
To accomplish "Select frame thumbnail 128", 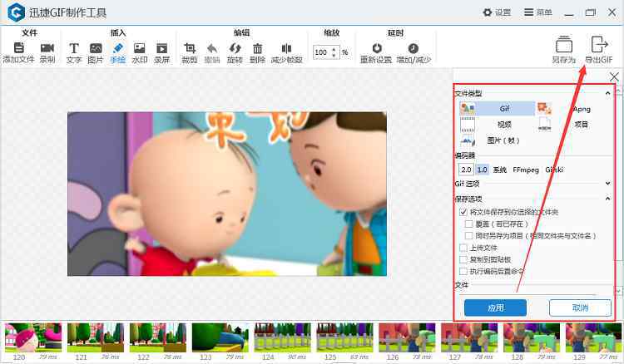I will pos(532,337).
